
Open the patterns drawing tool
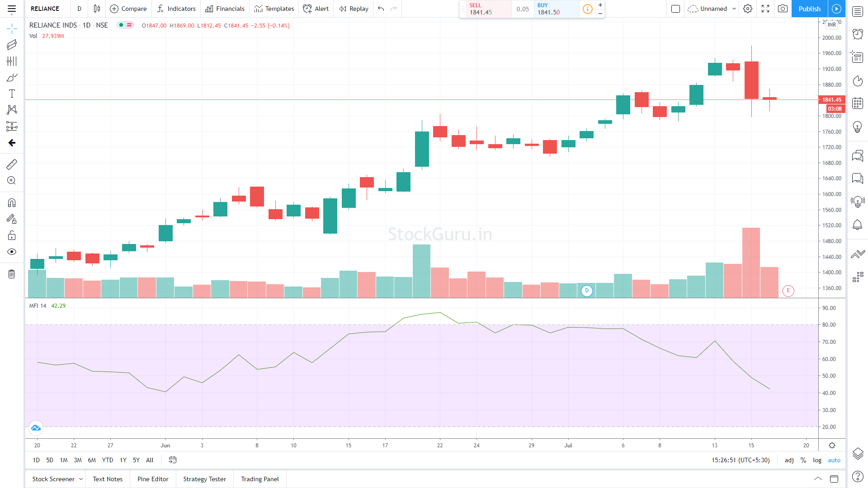click(x=12, y=110)
